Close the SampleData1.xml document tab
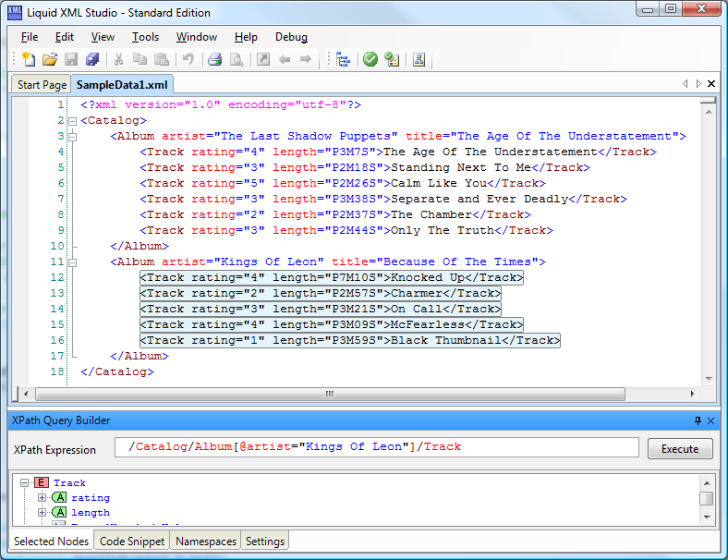The height and width of the screenshot is (560, 728). 710,83
